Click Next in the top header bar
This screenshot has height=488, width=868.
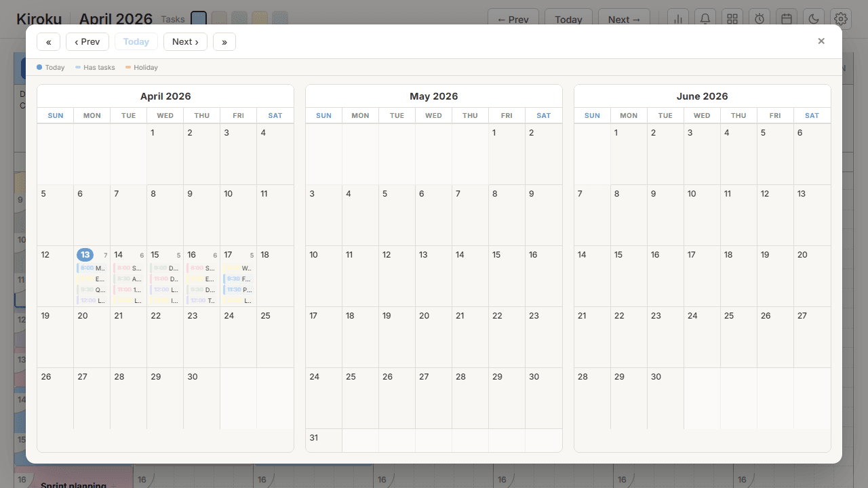(x=623, y=20)
